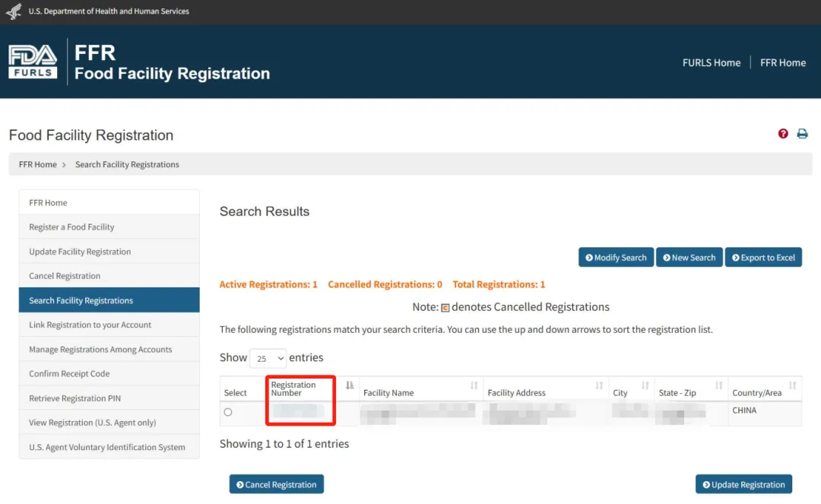Screen dimensions: 821x504
Task: Sort by Country/Area column arrows
Action: point(792,385)
